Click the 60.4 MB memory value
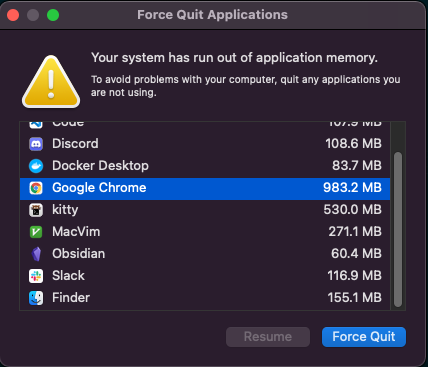 (x=356, y=254)
